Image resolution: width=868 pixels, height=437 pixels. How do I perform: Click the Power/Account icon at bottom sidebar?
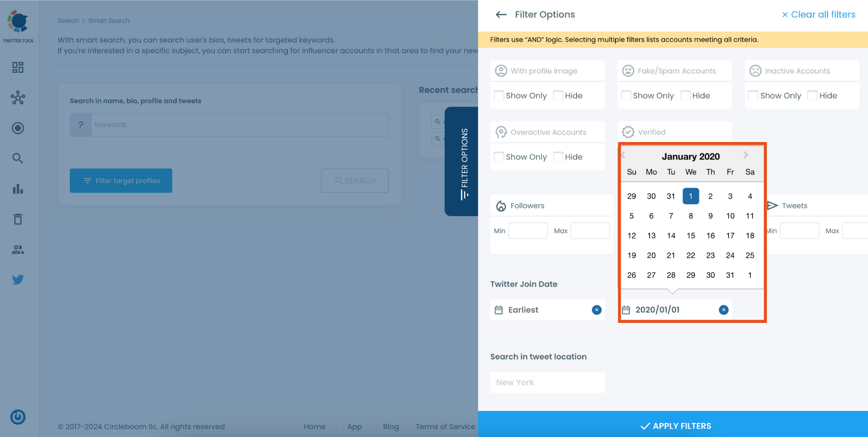point(18,417)
